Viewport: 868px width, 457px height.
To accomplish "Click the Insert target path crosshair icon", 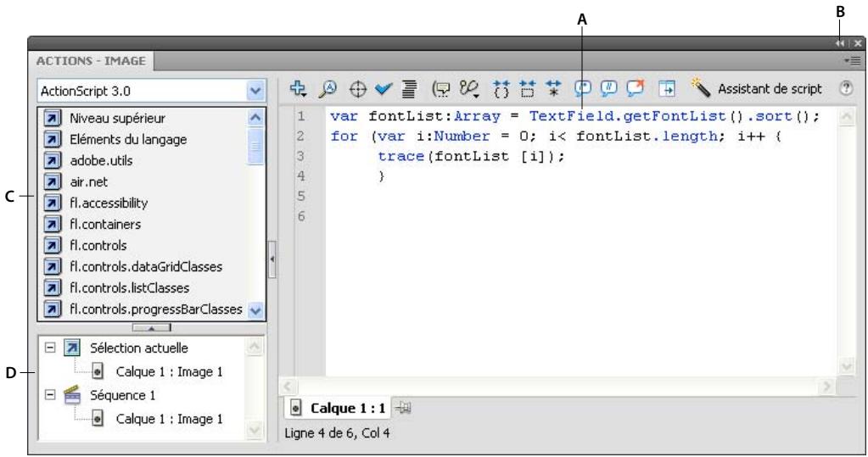I will point(357,89).
